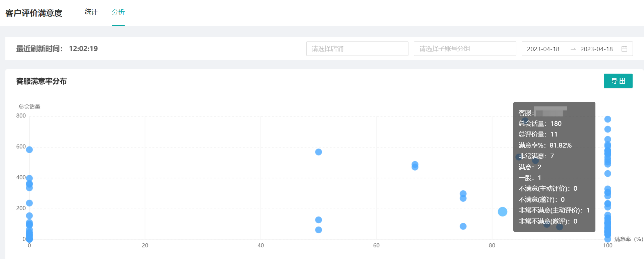Select the data point at 0% near 600
This screenshot has height=259, width=644.
[29, 150]
